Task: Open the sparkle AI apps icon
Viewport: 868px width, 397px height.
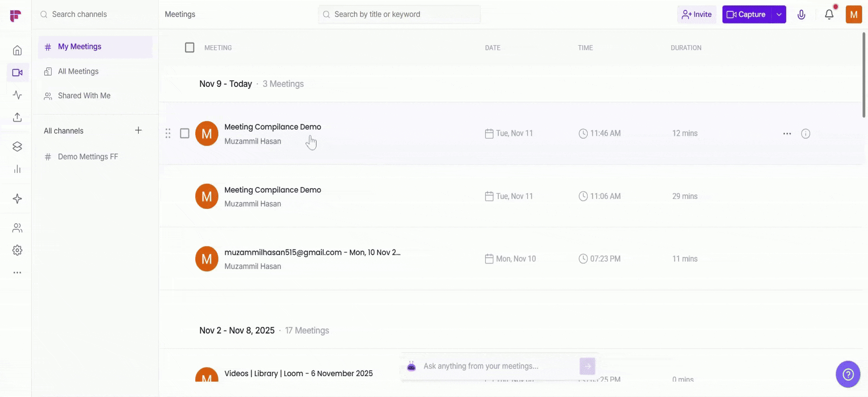Action: 17,199
